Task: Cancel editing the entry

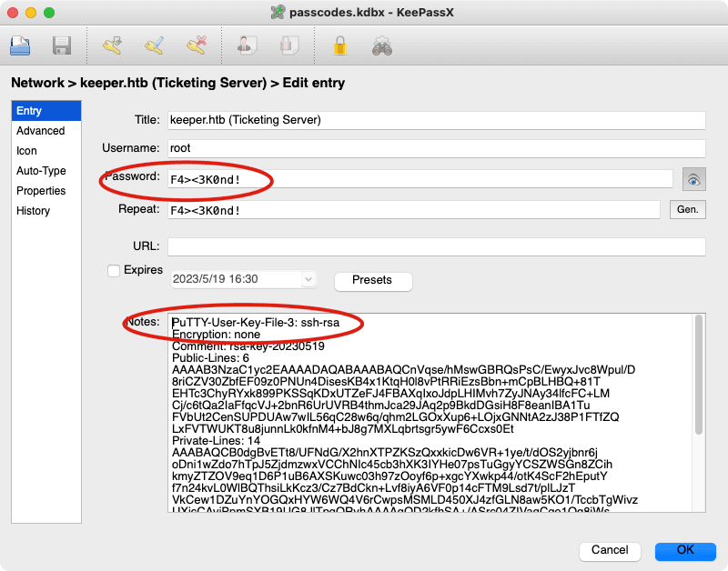Action: click(610, 550)
